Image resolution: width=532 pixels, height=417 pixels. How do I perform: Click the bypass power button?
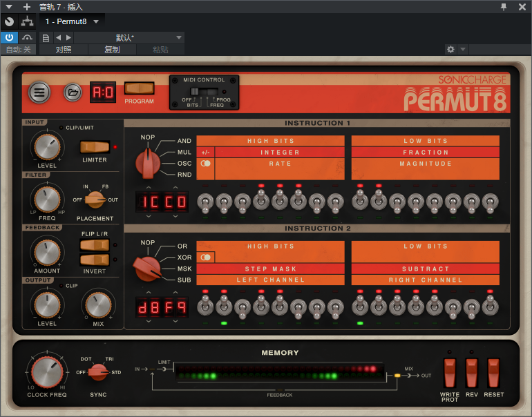point(9,37)
